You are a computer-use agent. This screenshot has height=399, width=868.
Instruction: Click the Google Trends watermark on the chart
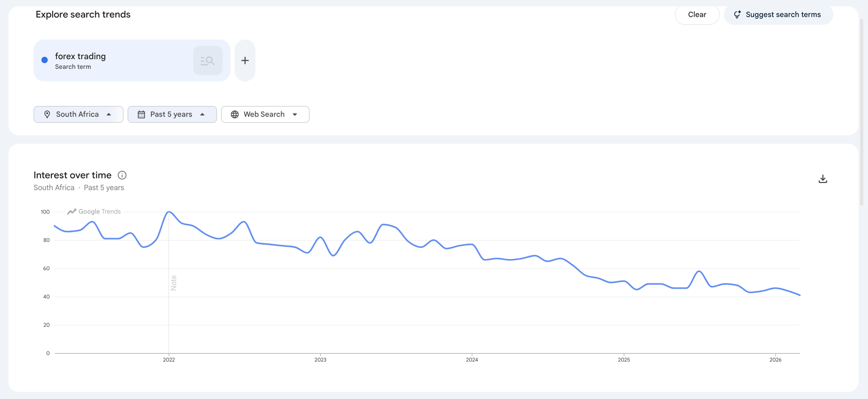click(94, 211)
